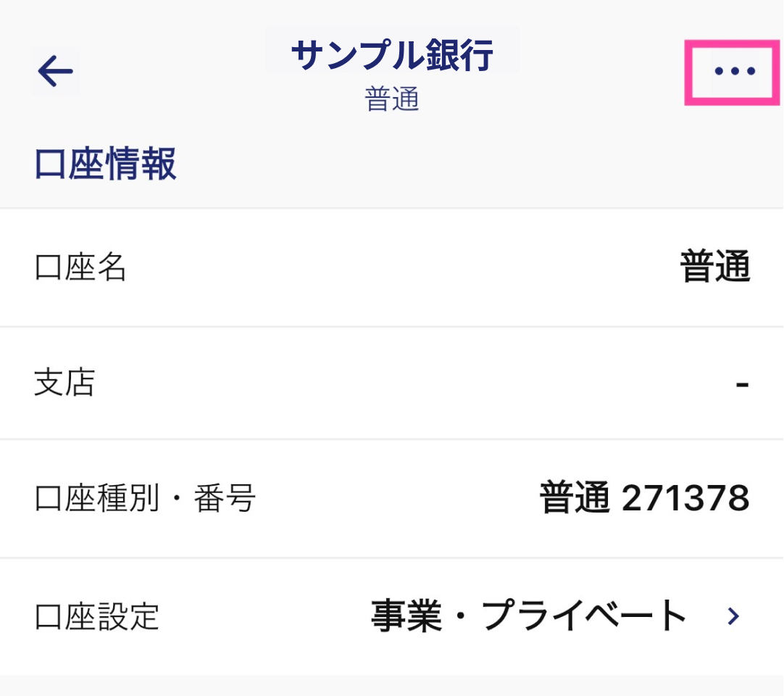784x696 pixels.
Task: Tap the account number 271378
Action: tap(685, 498)
